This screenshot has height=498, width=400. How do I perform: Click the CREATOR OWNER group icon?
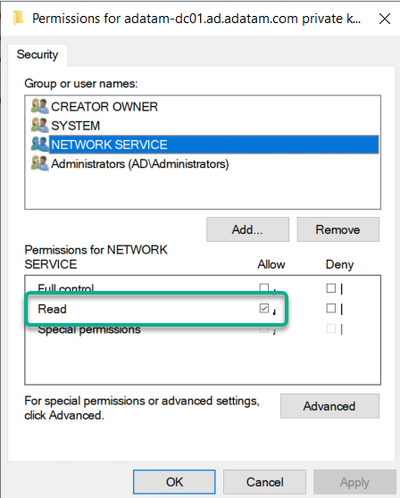coord(40,107)
